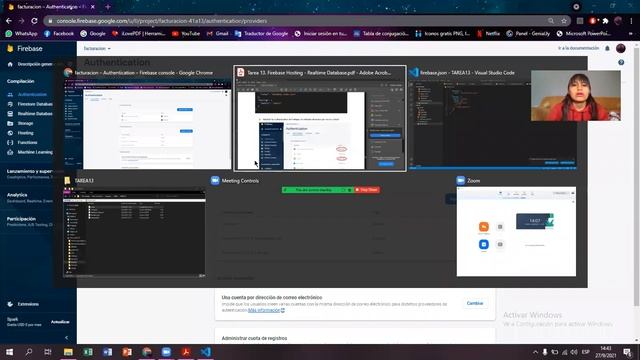
Task: Collapse the Firebase sidebar with the chevron
Action: [x=67, y=338]
